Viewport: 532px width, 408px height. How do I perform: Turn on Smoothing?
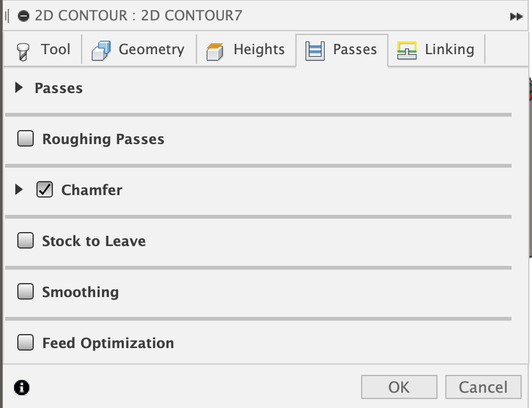(26, 291)
